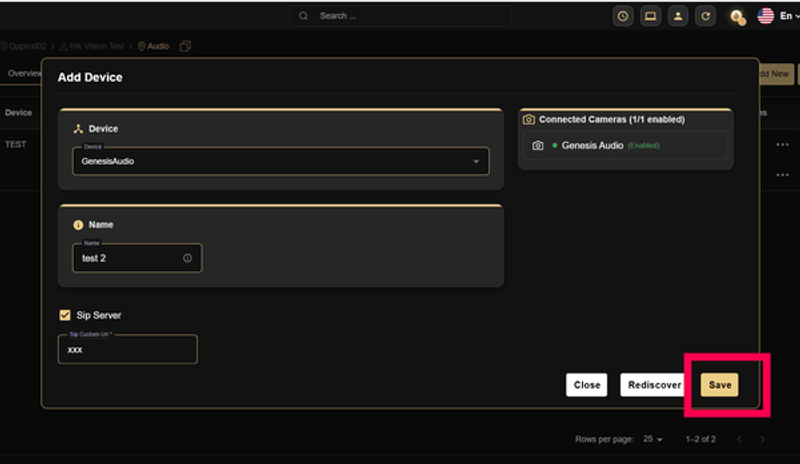Image resolution: width=800 pixels, height=464 pixels.
Task: Click the 1–2 of 2 pagination text
Action: pos(701,439)
